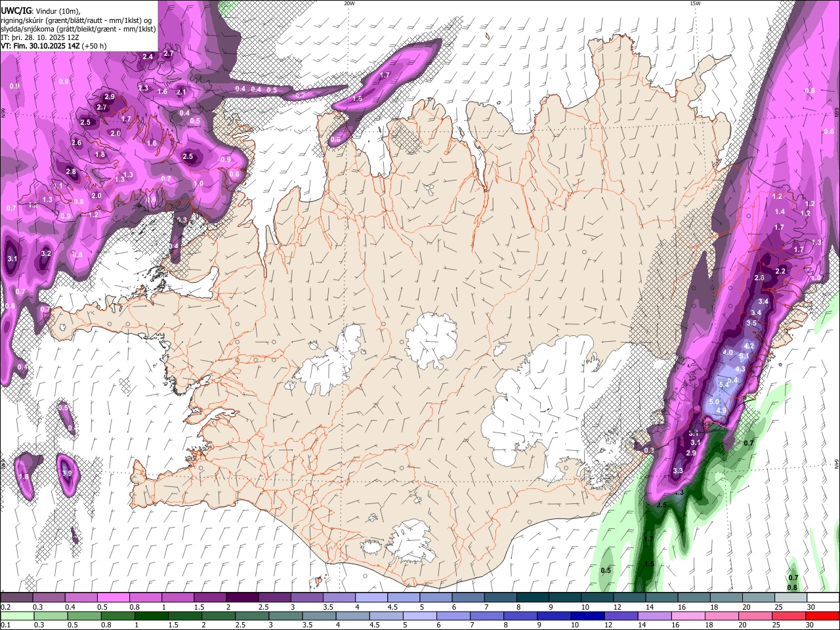
Task: Click the '3.5' precipitation value on the map
Action: tap(751, 323)
